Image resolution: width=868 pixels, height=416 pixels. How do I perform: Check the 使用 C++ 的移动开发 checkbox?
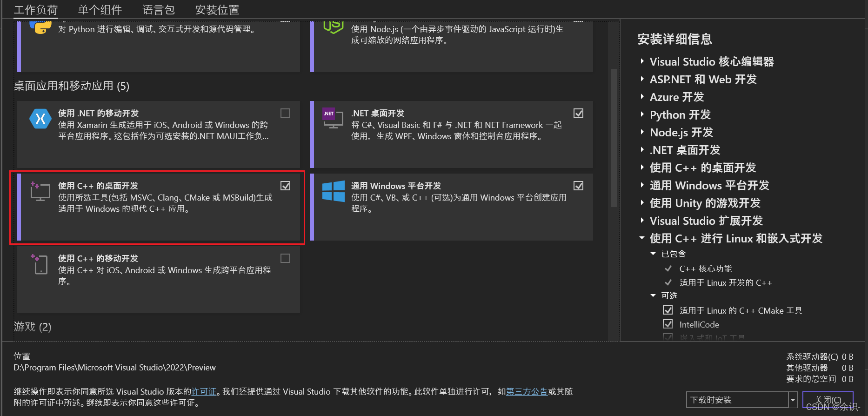(285, 258)
